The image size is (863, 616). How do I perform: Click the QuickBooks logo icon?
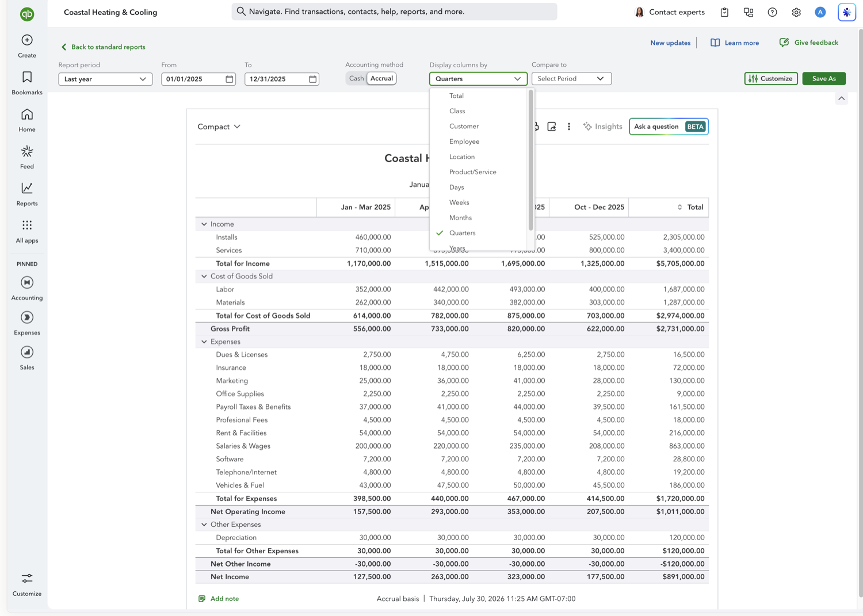(x=27, y=14)
